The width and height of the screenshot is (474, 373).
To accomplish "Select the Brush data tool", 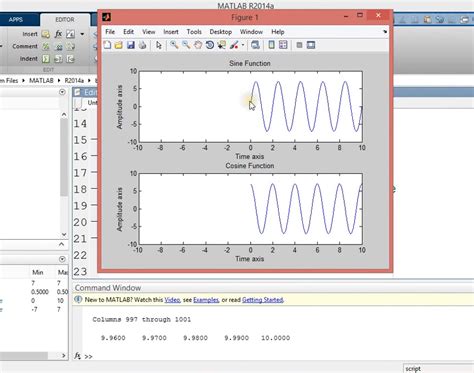I will pyautogui.click(x=234, y=45).
